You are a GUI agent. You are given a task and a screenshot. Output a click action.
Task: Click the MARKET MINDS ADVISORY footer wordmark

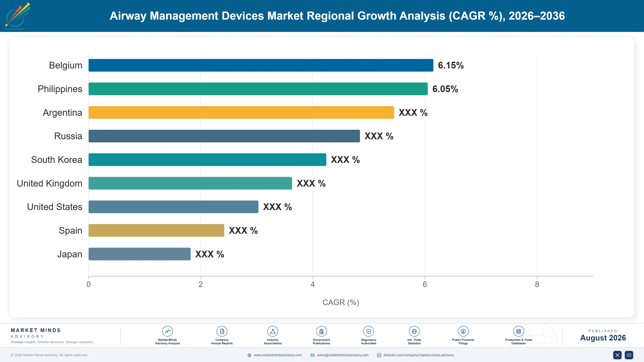pos(36,333)
